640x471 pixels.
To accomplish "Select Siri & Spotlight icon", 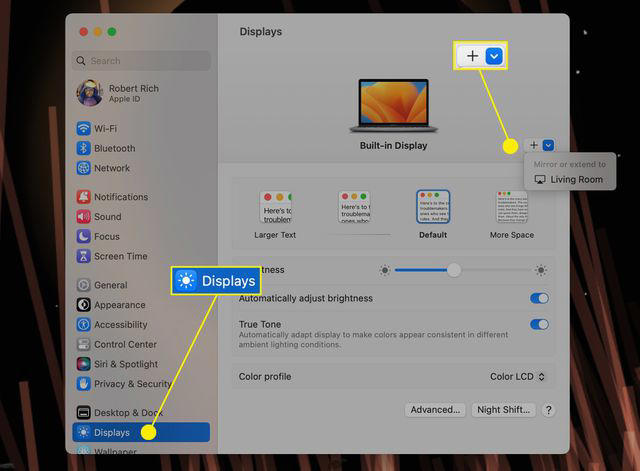I will point(84,364).
